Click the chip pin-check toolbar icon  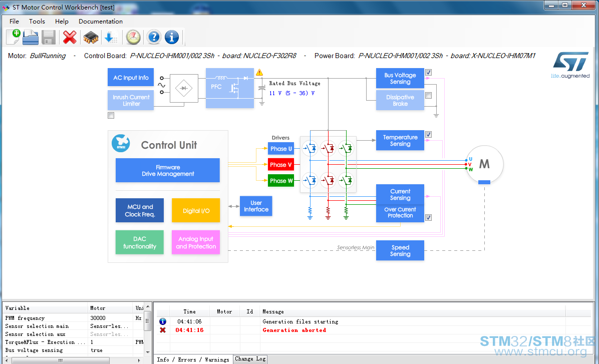point(91,38)
